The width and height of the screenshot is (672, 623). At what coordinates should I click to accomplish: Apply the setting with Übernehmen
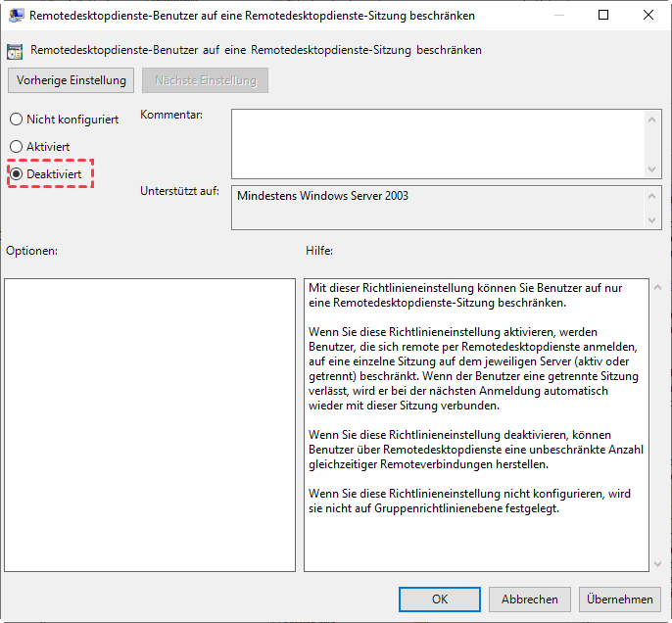(x=620, y=599)
